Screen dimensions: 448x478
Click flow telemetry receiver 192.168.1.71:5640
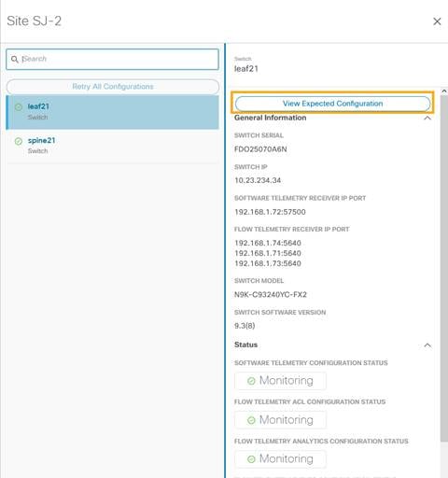(268, 253)
